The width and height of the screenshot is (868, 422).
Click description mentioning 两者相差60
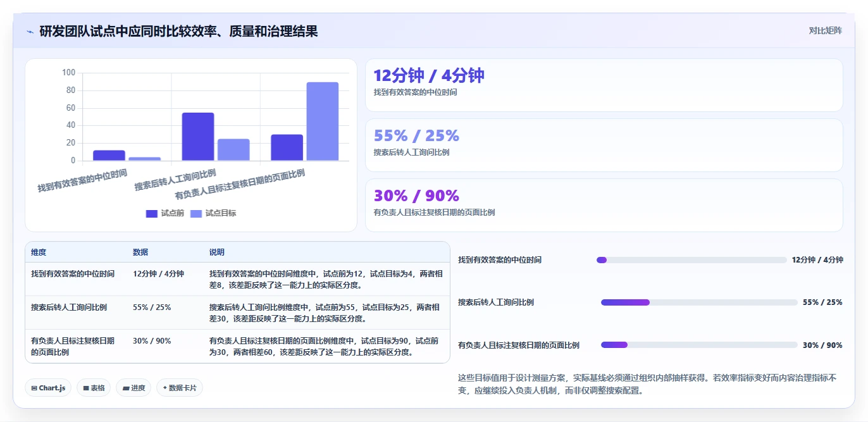tap(324, 347)
